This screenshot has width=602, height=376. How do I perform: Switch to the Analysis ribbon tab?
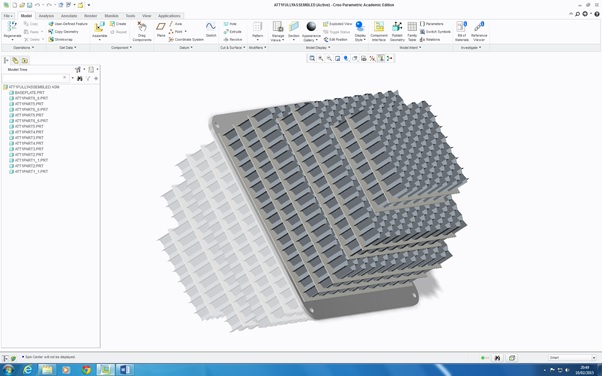pyautogui.click(x=46, y=16)
